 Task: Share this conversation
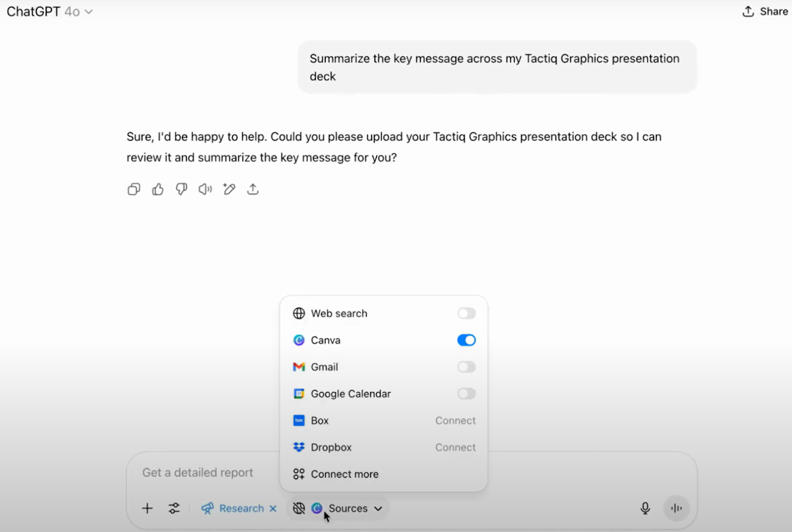pyautogui.click(x=765, y=11)
